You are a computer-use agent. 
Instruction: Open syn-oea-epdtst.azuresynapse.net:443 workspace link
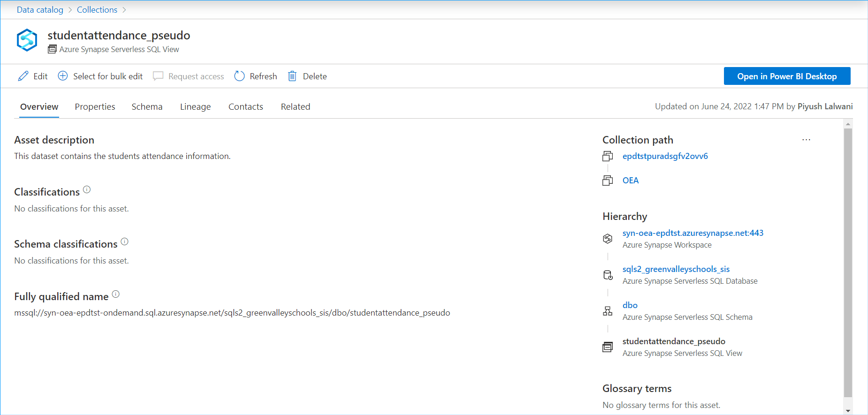[693, 233]
